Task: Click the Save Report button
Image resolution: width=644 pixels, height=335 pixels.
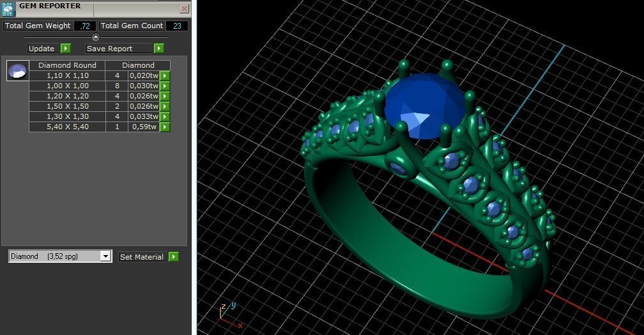Action: point(119,49)
